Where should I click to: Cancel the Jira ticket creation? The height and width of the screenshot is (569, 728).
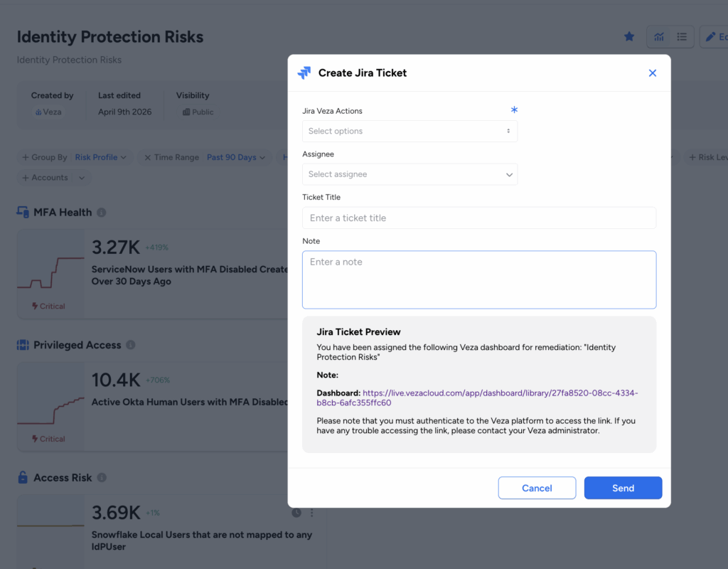(537, 488)
